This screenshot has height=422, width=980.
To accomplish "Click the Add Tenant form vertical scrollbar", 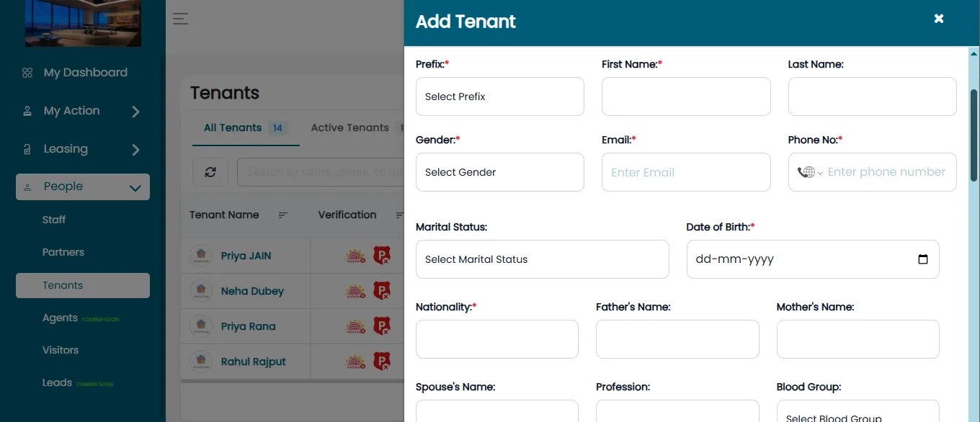I will [974, 135].
